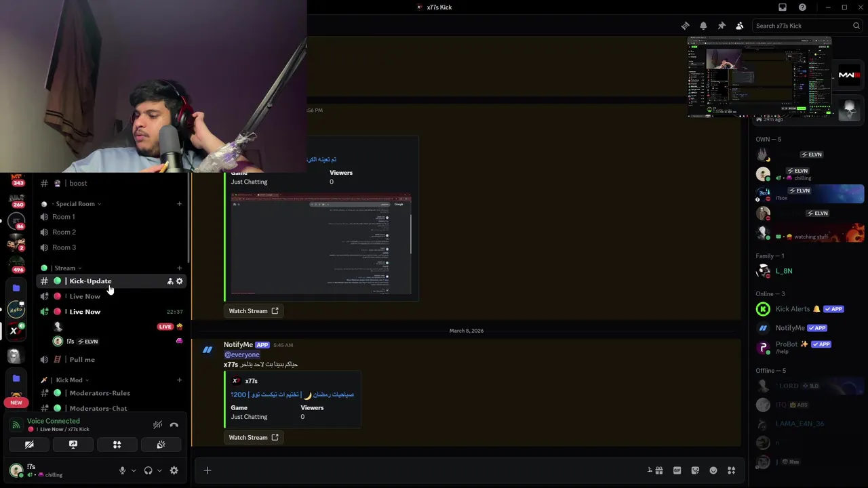
Task: Start an Activity from voice panel
Action: [x=117, y=445]
